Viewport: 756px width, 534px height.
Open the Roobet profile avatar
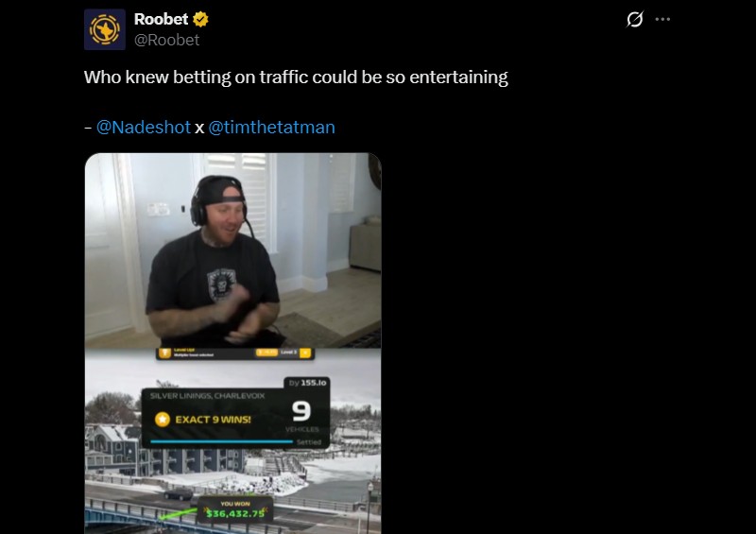click(105, 29)
